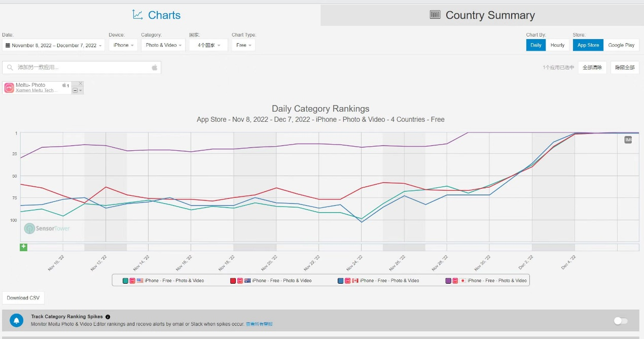Click the purple Japan legend color swatch

448,281
